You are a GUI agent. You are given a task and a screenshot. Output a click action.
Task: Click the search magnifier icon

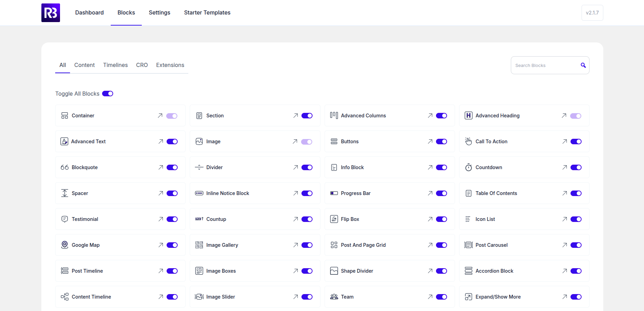[x=583, y=65]
